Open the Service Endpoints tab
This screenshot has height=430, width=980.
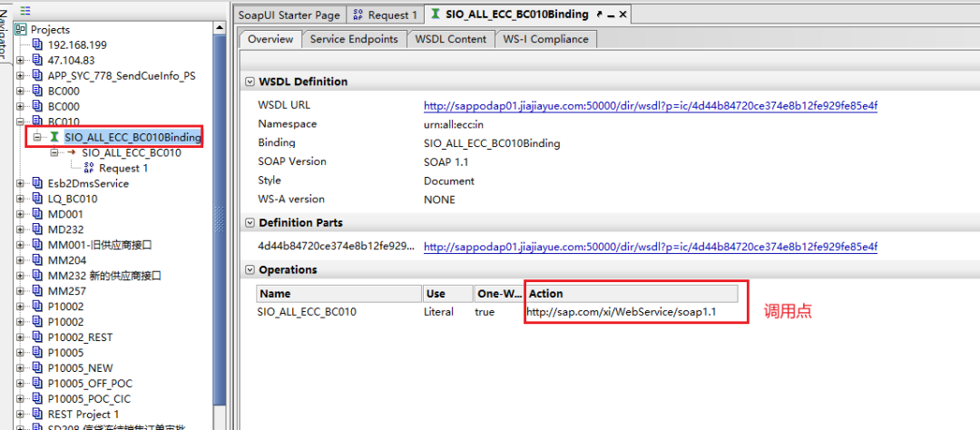tap(354, 39)
